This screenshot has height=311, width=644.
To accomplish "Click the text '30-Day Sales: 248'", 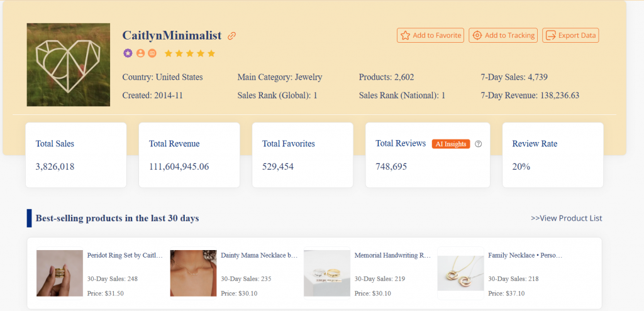I will [x=113, y=279].
